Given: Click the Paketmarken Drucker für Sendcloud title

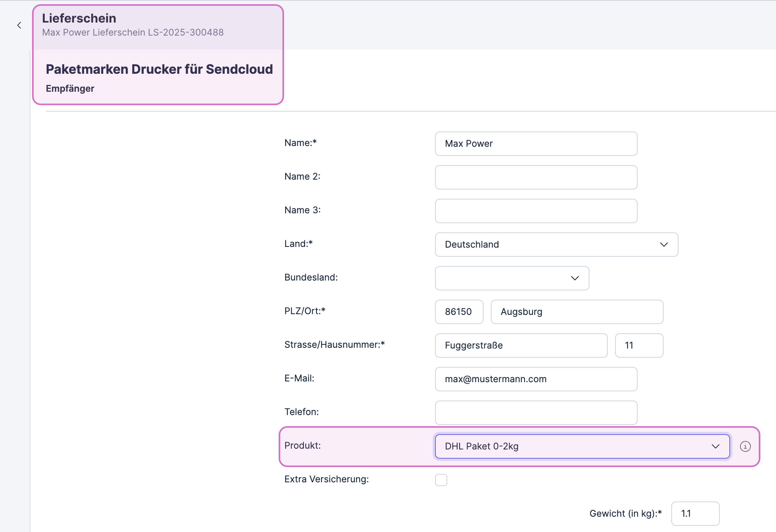Looking at the screenshot, I should click(x=159, y=69).
